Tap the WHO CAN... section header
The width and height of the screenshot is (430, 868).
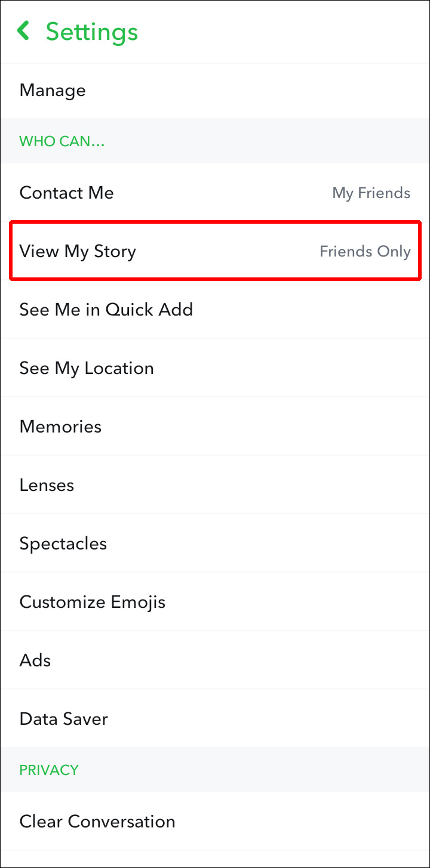[62, 141]
